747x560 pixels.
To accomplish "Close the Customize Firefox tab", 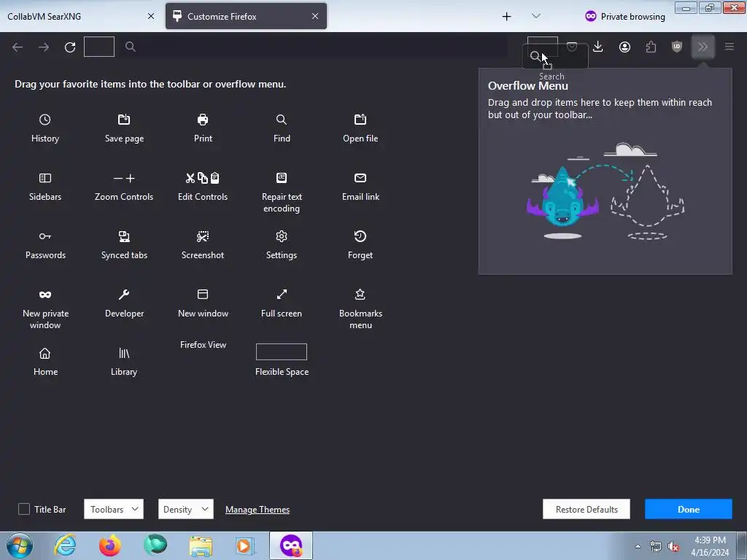I will [x=315, y=16].
